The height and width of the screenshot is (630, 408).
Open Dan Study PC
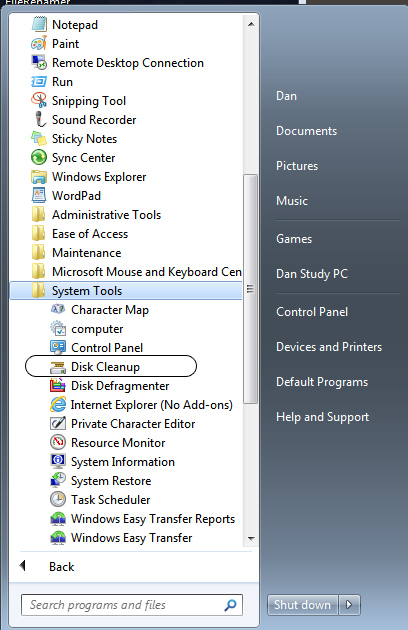pyautogui.click(x=312, y=274)
